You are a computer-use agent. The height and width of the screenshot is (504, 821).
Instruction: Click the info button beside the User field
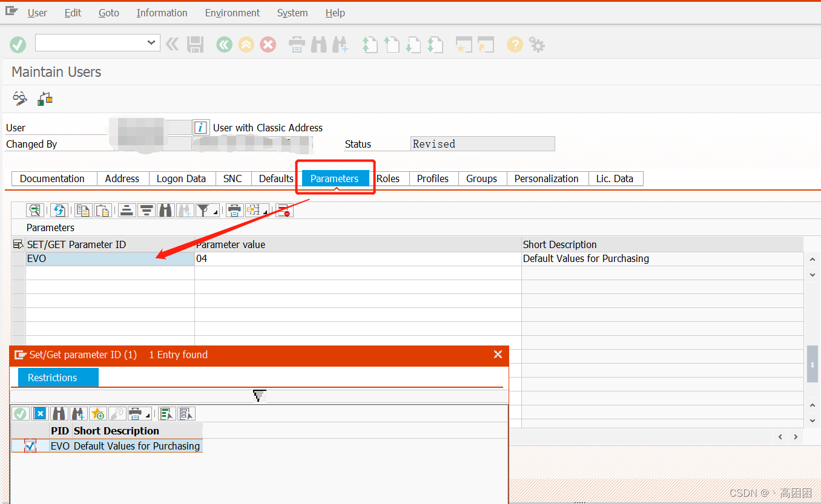[200, 127]
